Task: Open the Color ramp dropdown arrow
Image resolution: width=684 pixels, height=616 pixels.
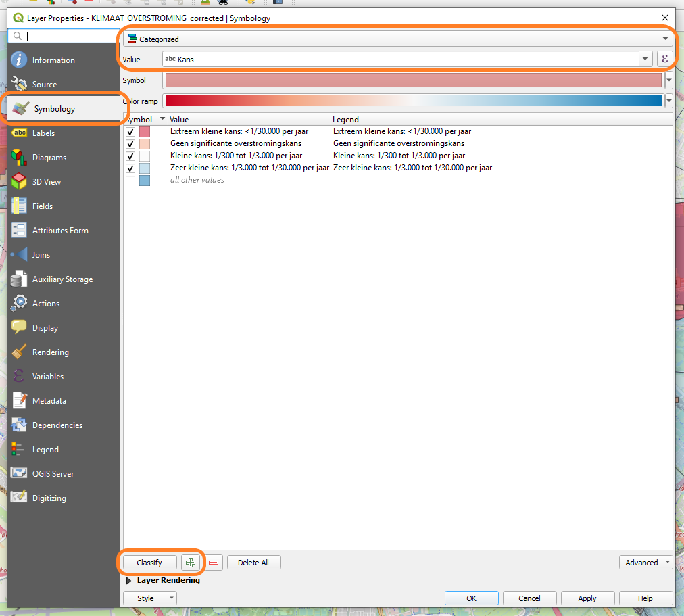Action: tap(668, 101)
